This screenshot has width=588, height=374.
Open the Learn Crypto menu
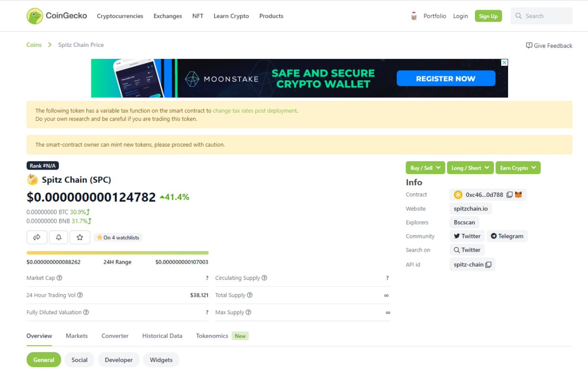click(x=231, y=16)
